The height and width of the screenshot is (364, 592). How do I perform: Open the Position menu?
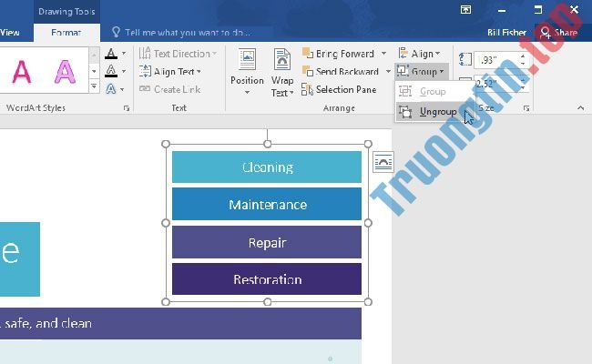pos(247,72)
